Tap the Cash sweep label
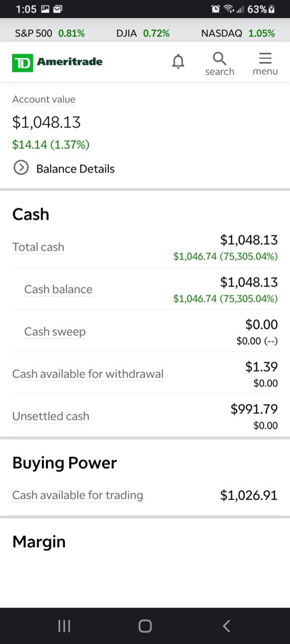The width and height of the screenshot is (290, 644). coord(55,332)
